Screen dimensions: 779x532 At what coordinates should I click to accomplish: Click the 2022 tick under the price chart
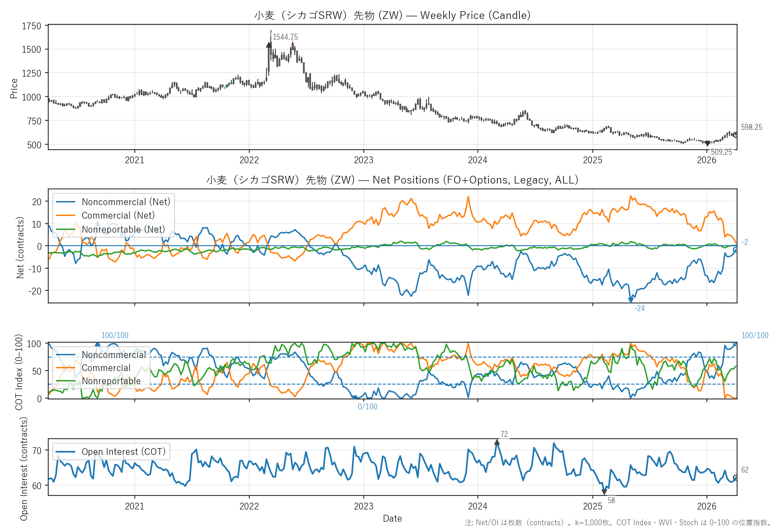(x=249, y=160)
